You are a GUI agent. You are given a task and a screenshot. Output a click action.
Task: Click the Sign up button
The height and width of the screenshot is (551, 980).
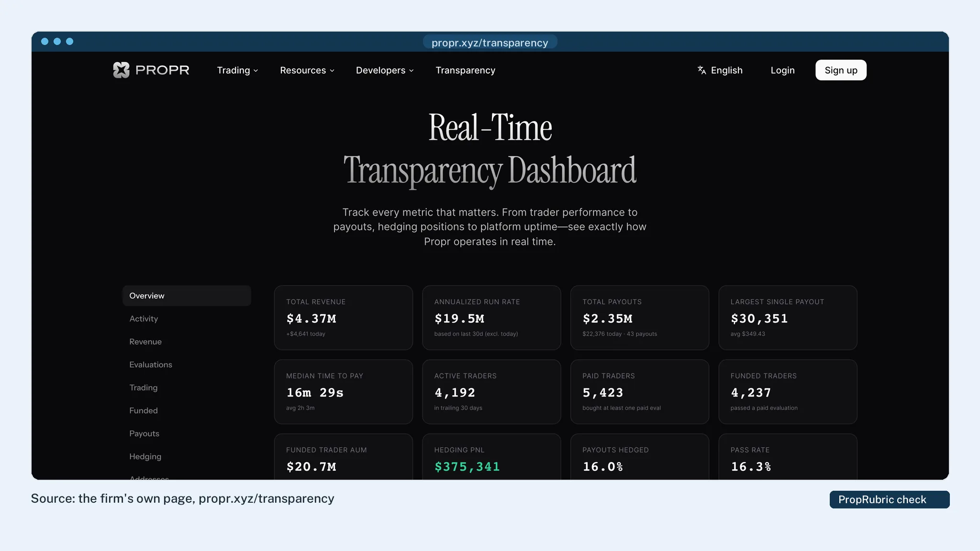841,70
